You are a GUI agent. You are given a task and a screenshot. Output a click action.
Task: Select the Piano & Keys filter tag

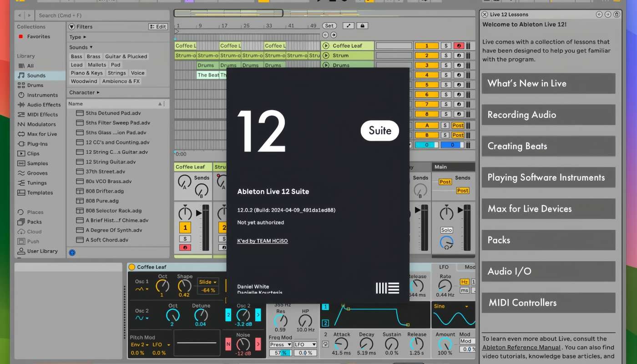86,73
